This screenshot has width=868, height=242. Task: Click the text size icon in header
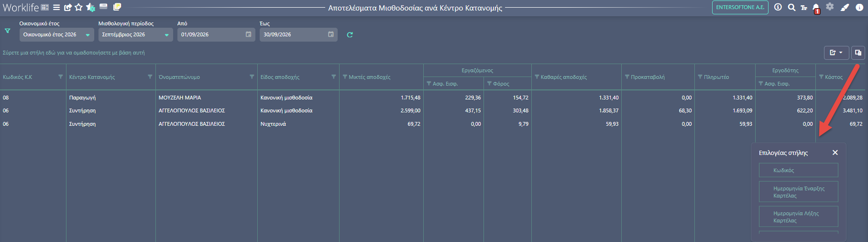[803, 8]
